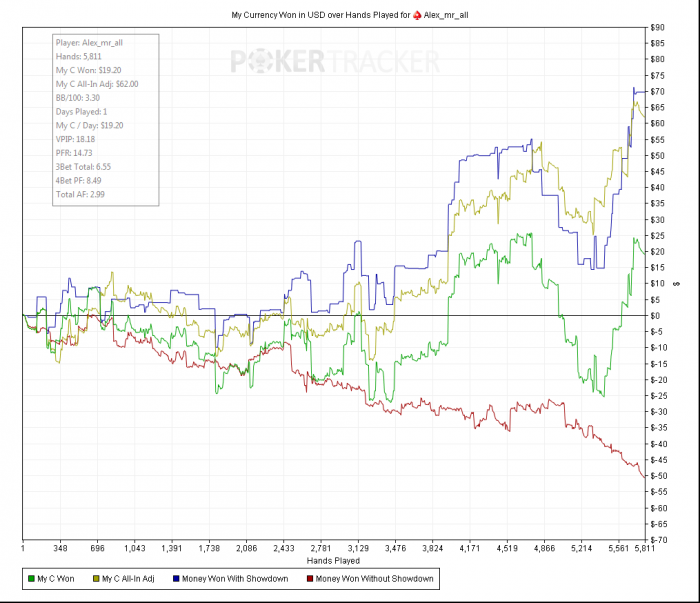
Task: Select the My C All-In Adj legend label
Action: (128, 578)
